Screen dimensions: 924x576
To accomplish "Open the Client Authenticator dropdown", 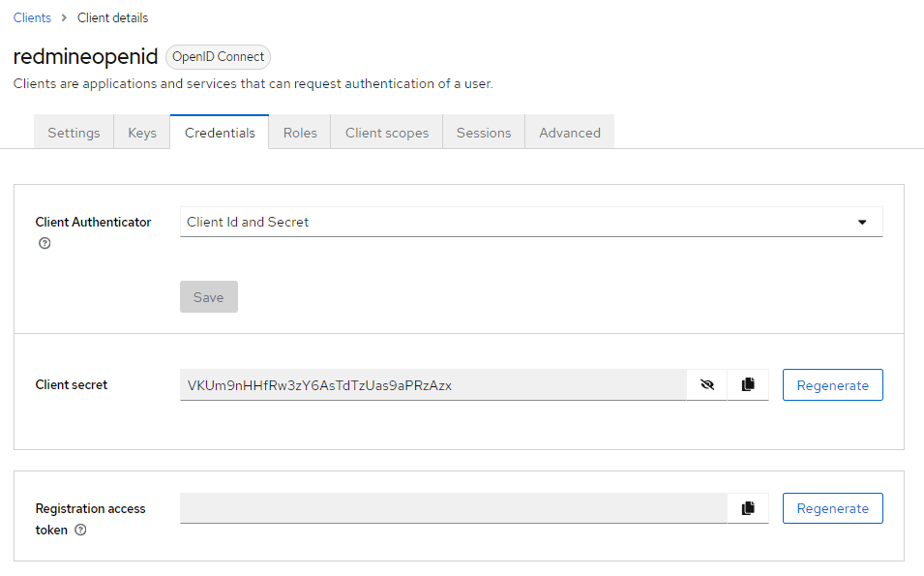I will (x=860, y=222).
